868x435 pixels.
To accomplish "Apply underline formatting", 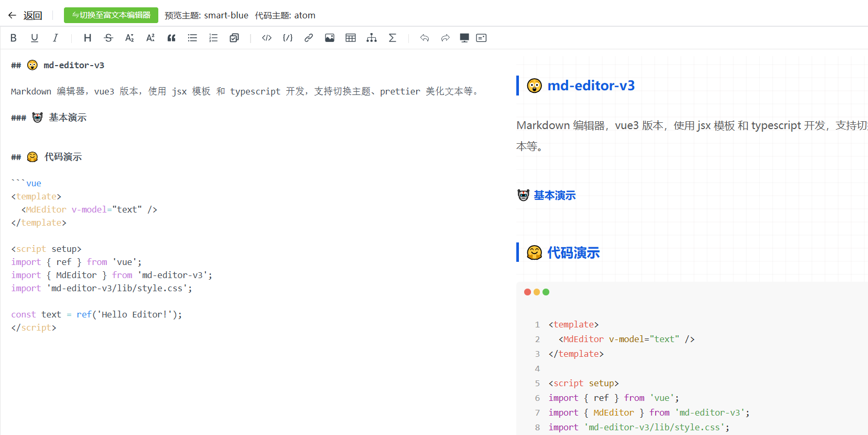I will coord(35,38).
